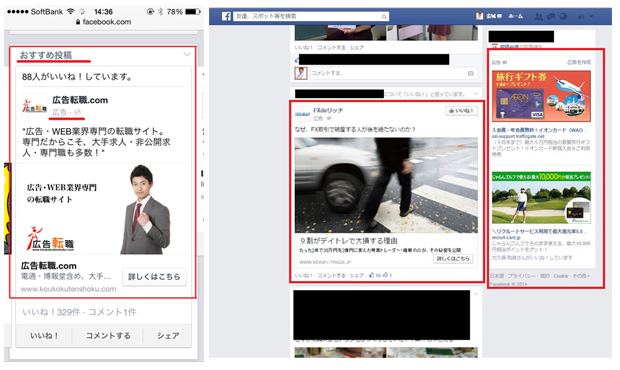Click シェア link under the top photo post
This screenshot has height=370, width=620.
click(356, 47)
